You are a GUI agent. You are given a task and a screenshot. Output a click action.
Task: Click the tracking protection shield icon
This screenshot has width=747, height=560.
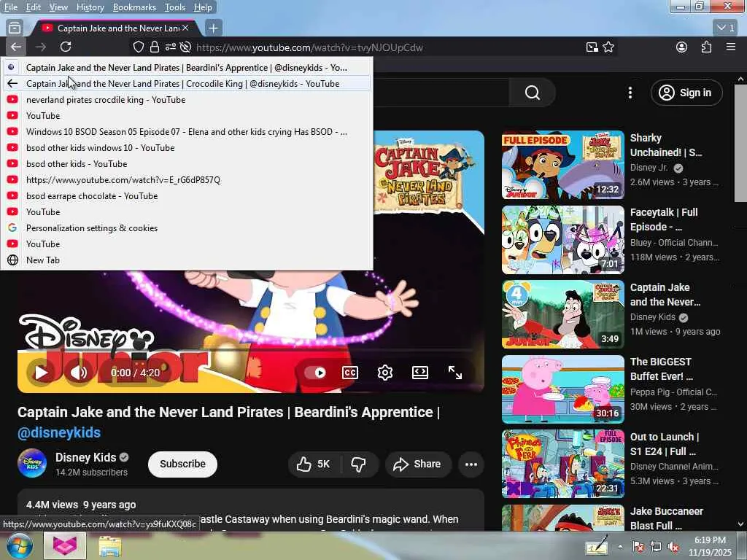click(138, 47)
